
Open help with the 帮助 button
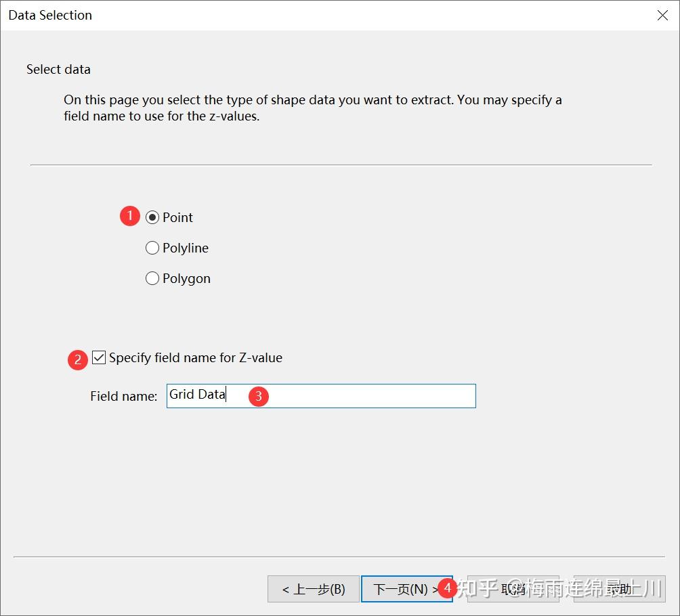[619, 589]
